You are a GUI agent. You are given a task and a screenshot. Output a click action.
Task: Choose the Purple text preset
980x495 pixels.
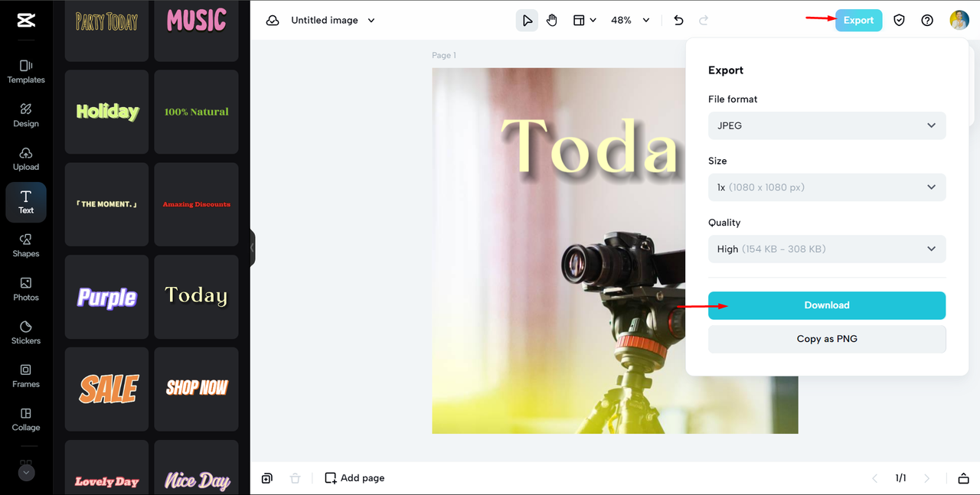point(106,297)
